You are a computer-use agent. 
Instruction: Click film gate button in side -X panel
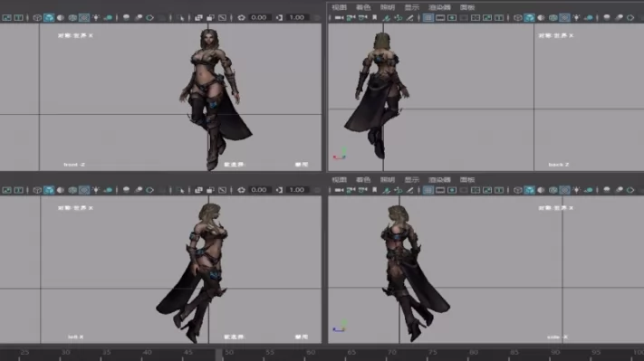[x=440, y=190]
